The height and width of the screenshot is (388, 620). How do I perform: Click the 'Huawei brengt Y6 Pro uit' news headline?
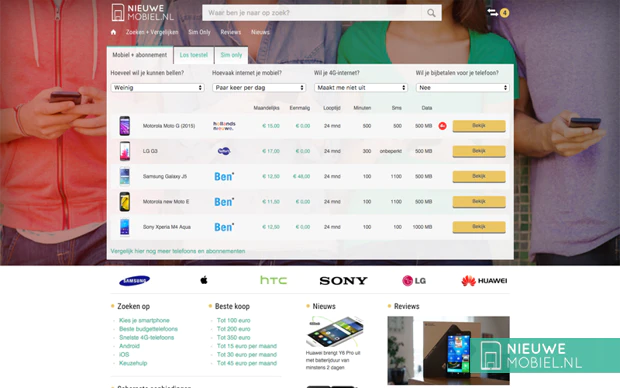tap(333, 360)
